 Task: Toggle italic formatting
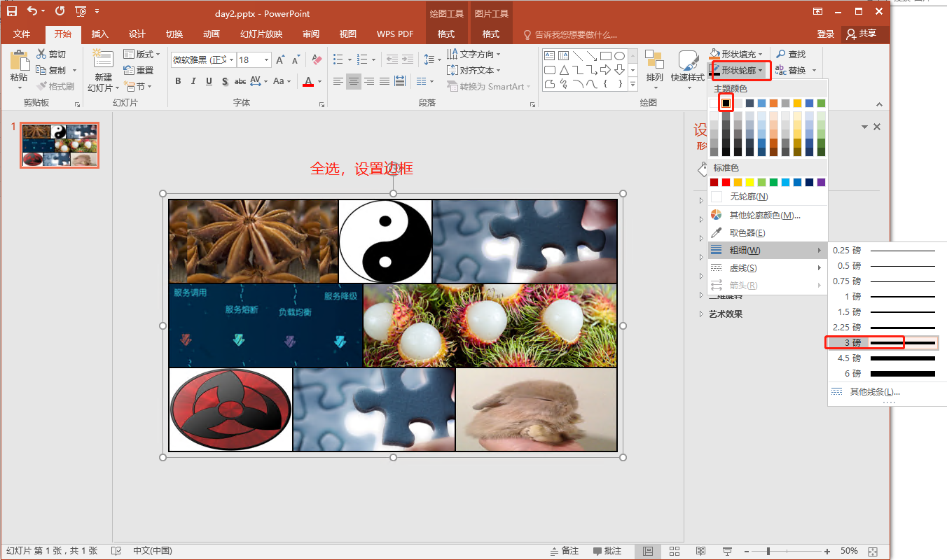[x=193, y=81]
